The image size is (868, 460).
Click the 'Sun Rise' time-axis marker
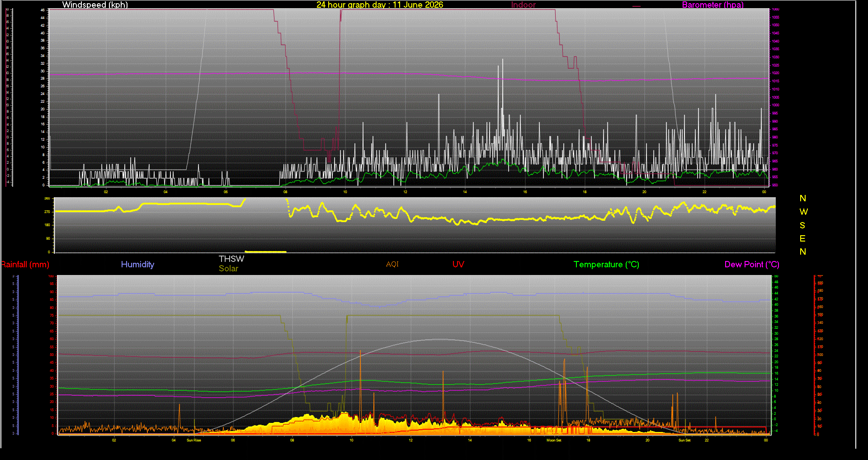pyautogui.click(x=194, y=440)
